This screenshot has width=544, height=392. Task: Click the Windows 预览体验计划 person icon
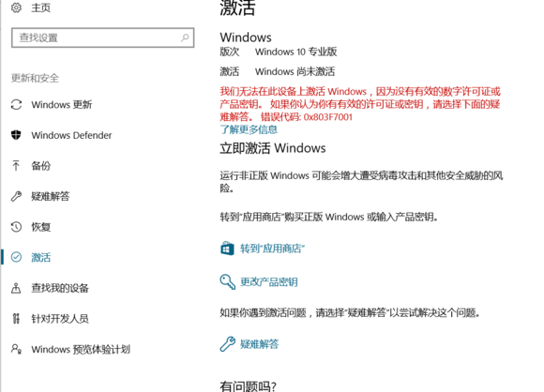click(x=16, y=349)
